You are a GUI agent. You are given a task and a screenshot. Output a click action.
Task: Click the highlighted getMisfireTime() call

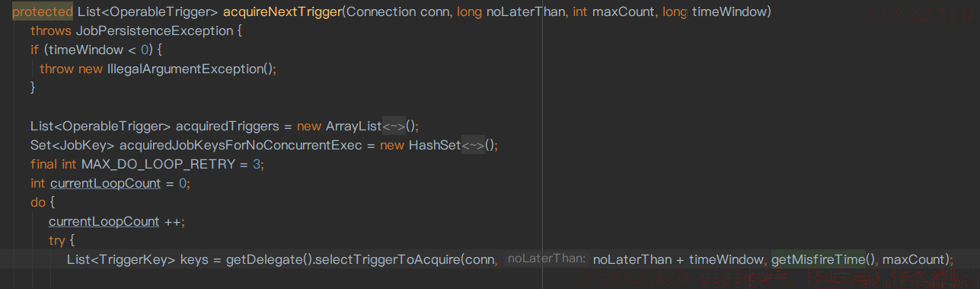pos(824,259)
